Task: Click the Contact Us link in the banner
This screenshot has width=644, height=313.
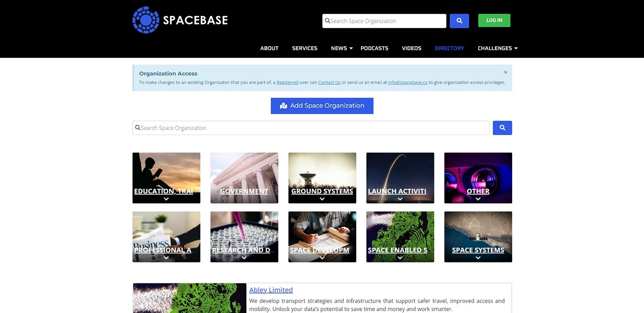Action: tap(329, 82)
